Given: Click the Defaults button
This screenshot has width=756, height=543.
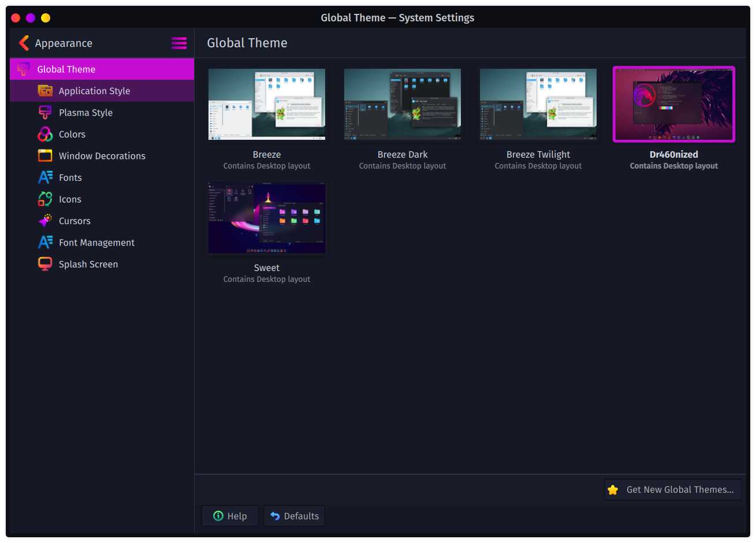Looking at the screenshot, I should point(294,516).
